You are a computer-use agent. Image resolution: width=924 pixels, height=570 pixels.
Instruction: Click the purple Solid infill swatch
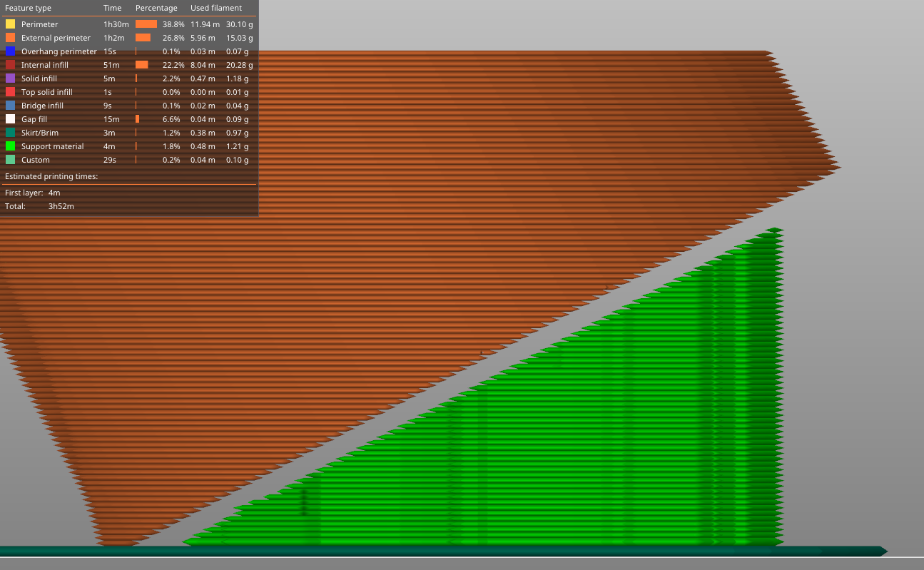pyautogui.click(x=10, y=78)
